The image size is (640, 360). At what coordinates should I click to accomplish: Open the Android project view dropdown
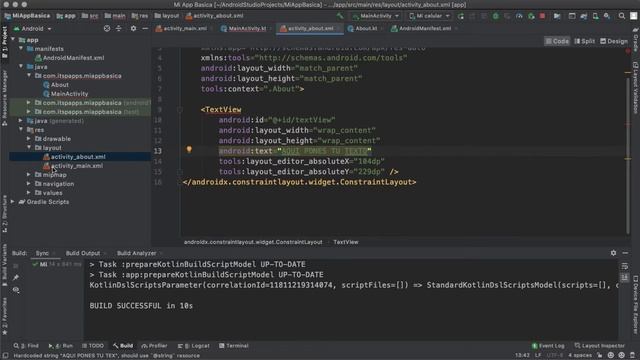click(33, 29)
